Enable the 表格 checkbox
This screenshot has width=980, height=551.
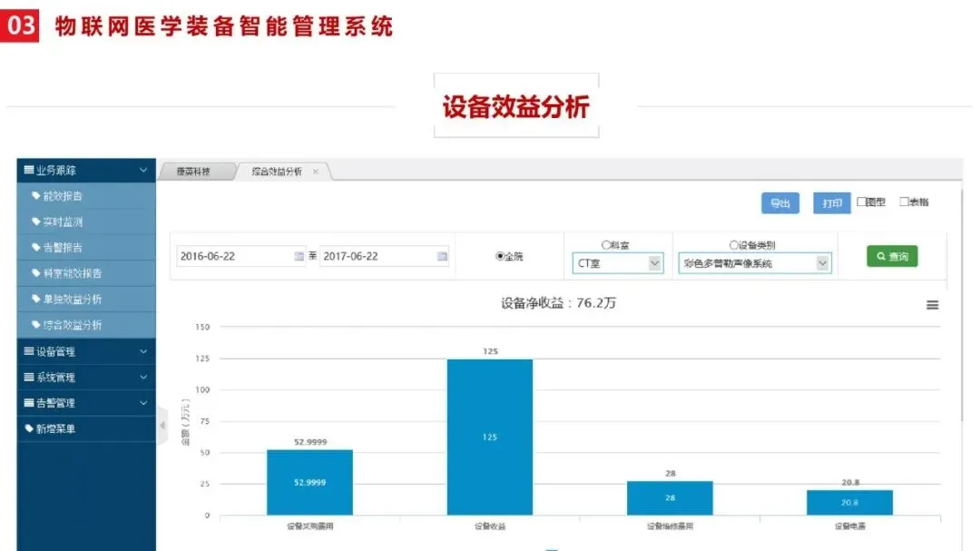click(904, 202)
